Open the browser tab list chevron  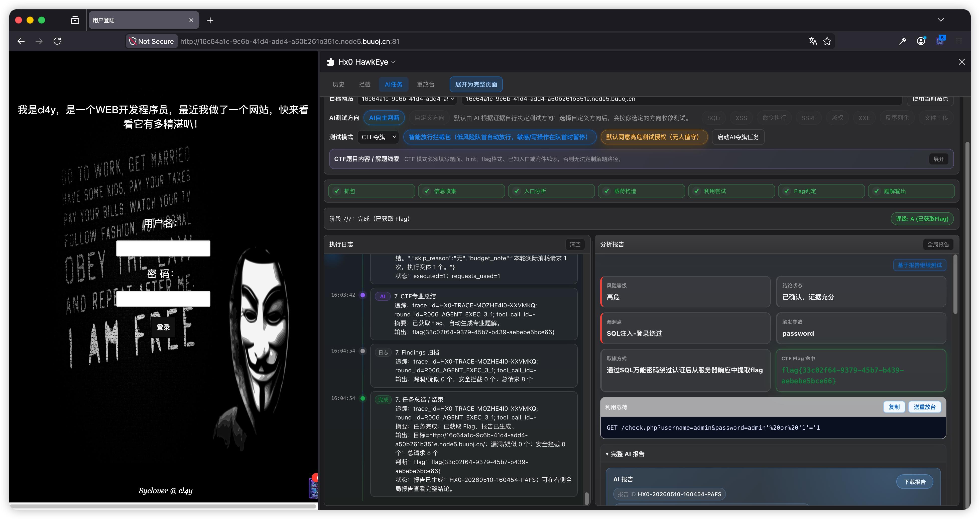coord(940,20)
